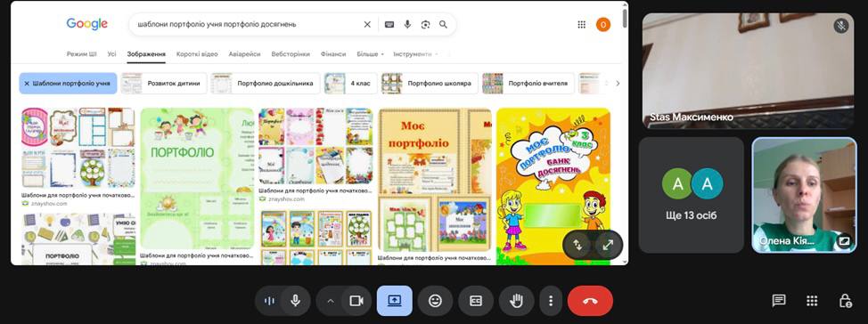This screenshot has height=324, width=868.
Task: Search by image with Google Lens icon
Action: tap(425, 24)
